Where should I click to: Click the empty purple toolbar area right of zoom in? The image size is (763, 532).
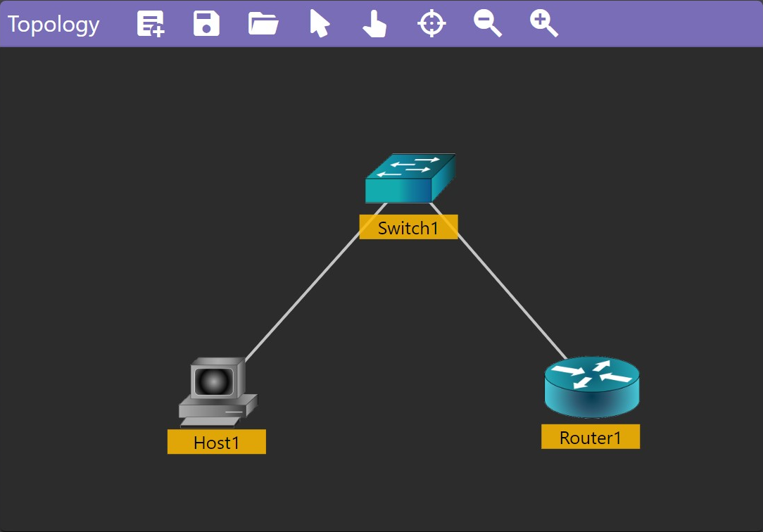(662, 24)
